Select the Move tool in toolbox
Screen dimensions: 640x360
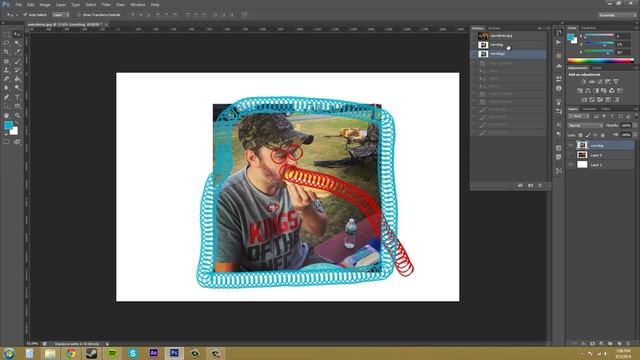pyautogui.click(x=17, y=35)
